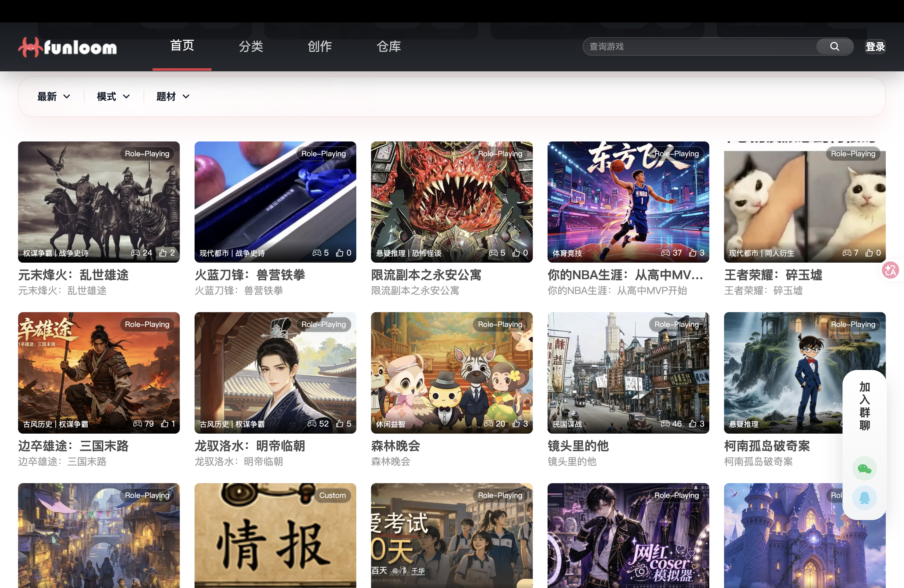This screenshot has height=588, width=904.
Task: Switch to the 分类 tab
Action: [x=251, y=46]
